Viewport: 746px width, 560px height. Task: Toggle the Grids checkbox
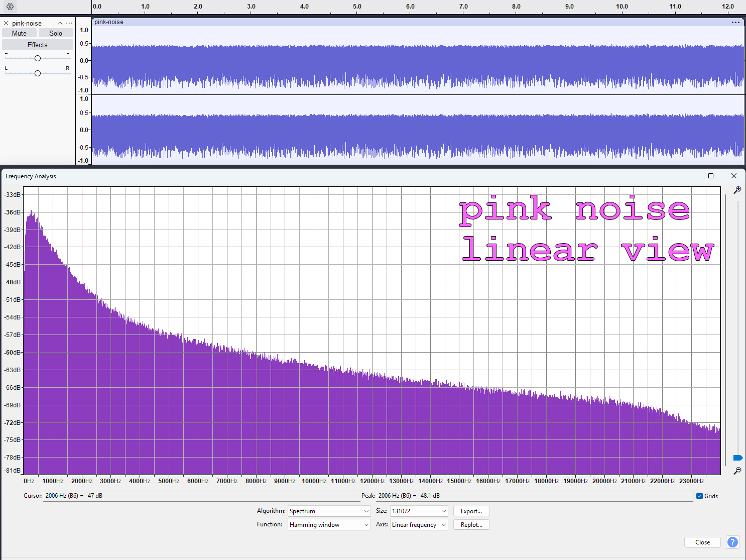tap(699, 496)
